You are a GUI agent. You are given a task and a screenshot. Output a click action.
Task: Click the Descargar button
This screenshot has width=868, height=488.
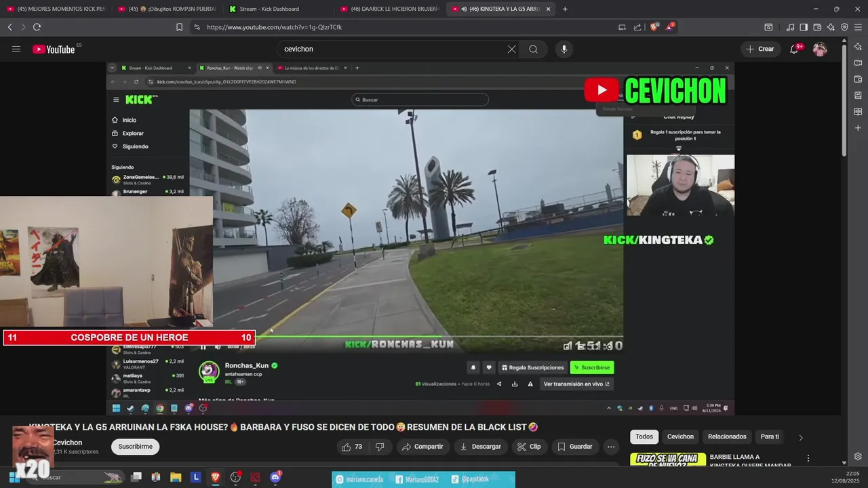pos(480,447)
